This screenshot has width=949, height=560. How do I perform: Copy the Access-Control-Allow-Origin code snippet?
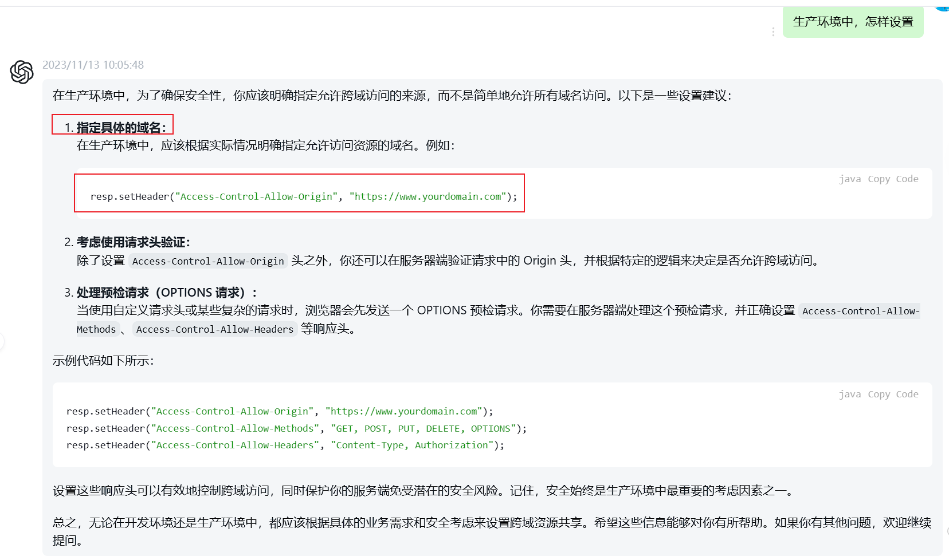point(878,179)
